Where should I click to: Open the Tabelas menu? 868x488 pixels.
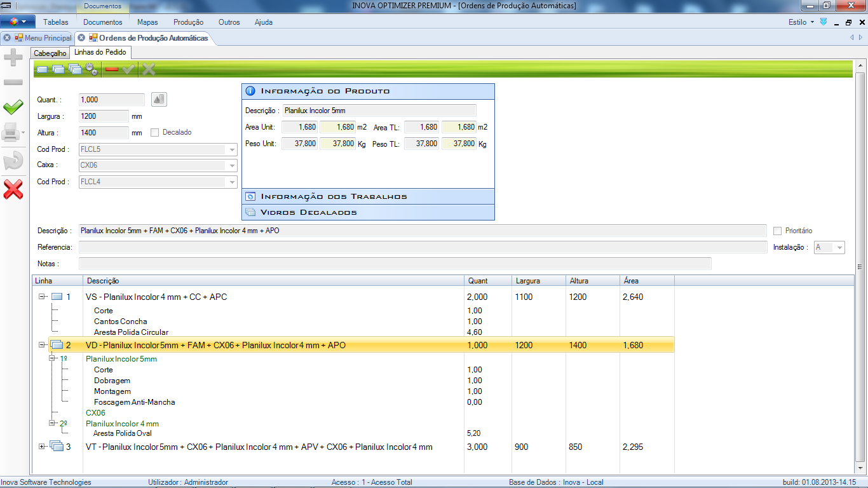pyautogui.click(x=56, y=22)
